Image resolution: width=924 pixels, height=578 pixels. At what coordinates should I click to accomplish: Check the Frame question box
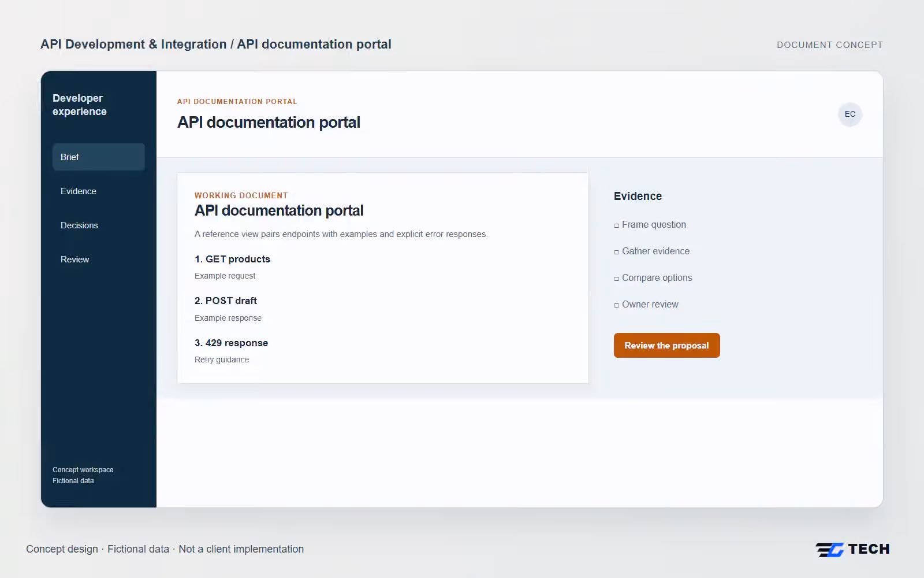617,225
